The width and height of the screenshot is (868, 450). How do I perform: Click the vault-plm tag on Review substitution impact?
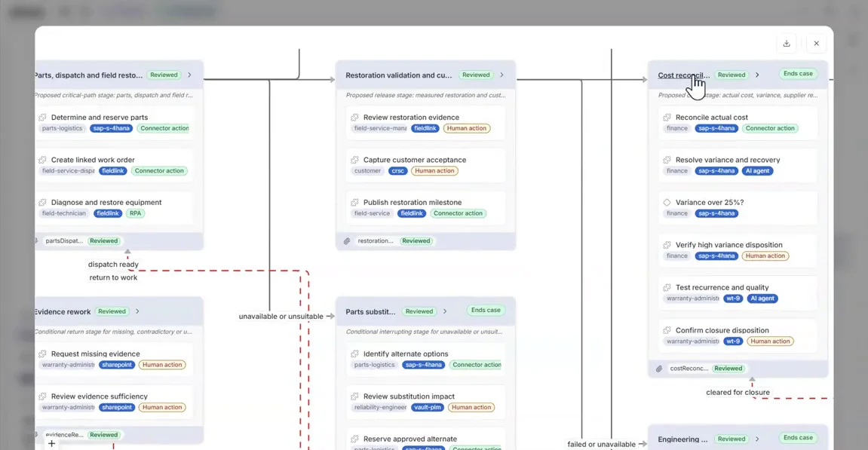point(428,407)
